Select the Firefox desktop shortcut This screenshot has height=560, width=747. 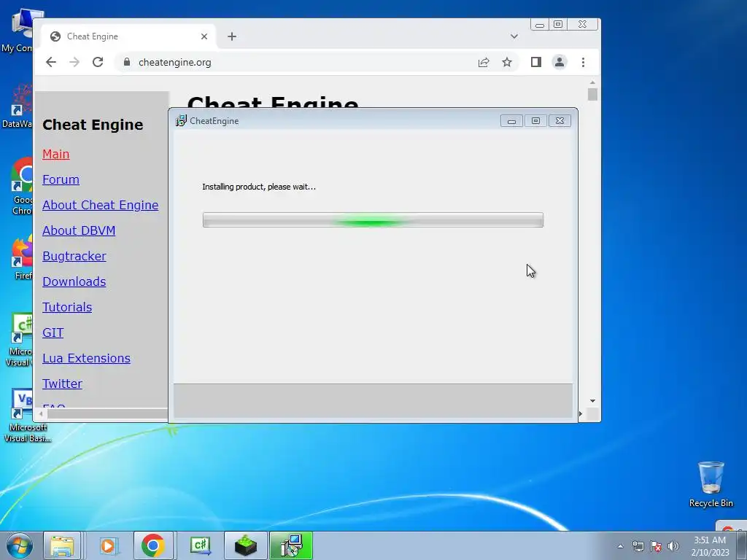pos(22,257)
